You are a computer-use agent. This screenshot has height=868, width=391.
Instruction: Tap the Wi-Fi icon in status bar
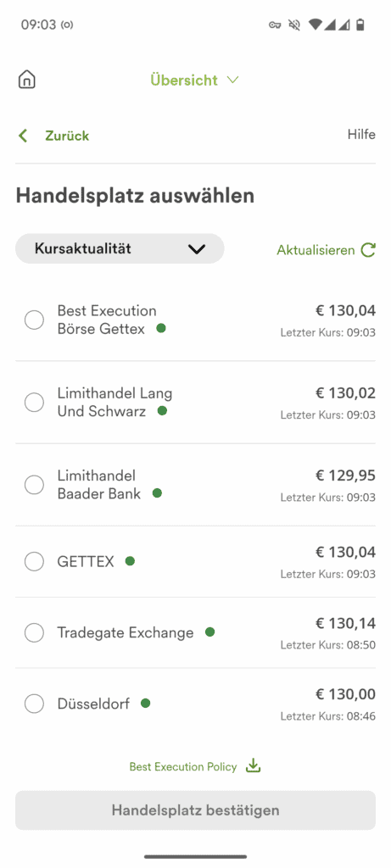pyautogui.click(x=316, y=25)
